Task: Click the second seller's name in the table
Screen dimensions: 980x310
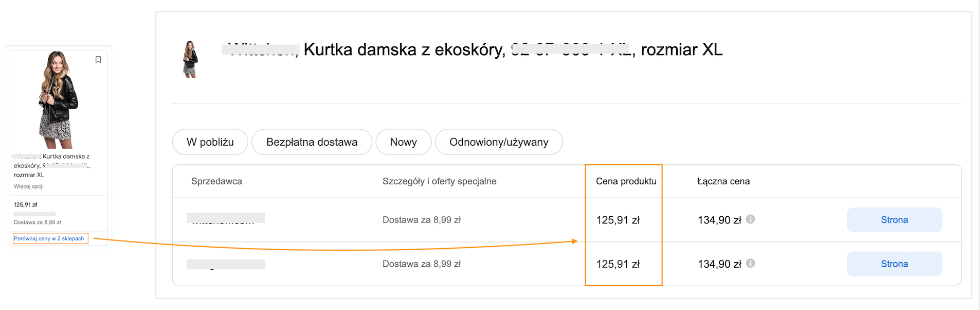Action: click(x=226, y=264)
